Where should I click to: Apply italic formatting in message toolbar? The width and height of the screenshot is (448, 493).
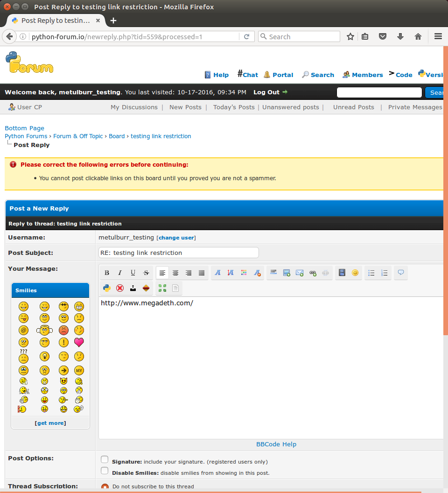pos(120,273)
